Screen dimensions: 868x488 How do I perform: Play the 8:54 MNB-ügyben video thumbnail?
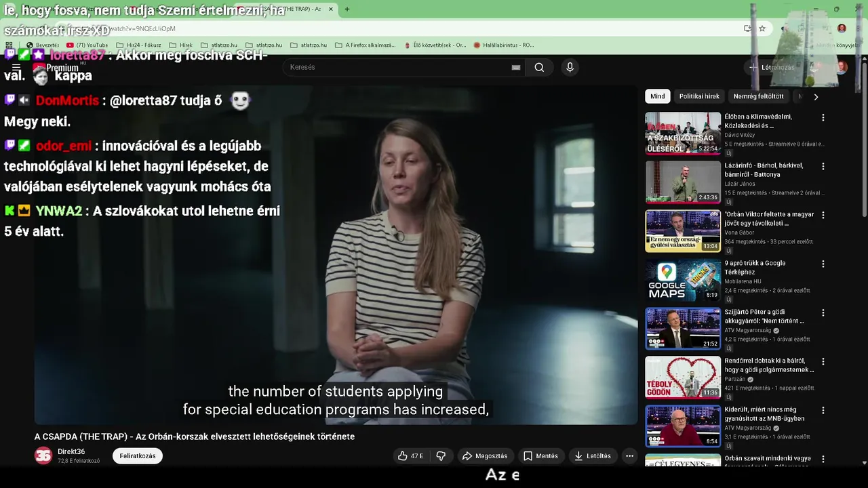[x=683, y=426]
